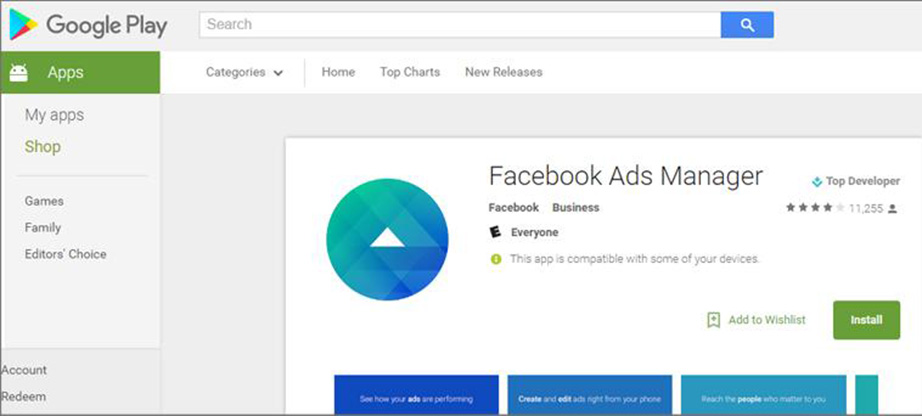Select the Apps section header
This screenshot has height=416, width=922.
tap(80, 72)
